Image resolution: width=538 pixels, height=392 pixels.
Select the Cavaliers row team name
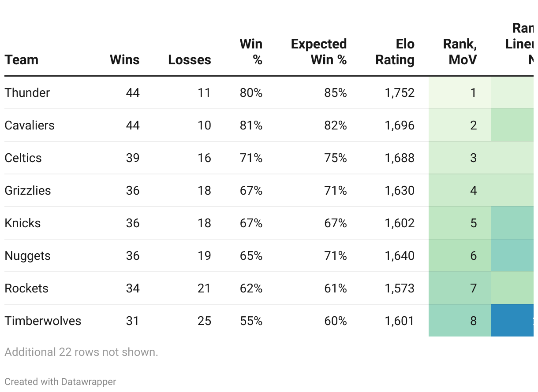30,126
